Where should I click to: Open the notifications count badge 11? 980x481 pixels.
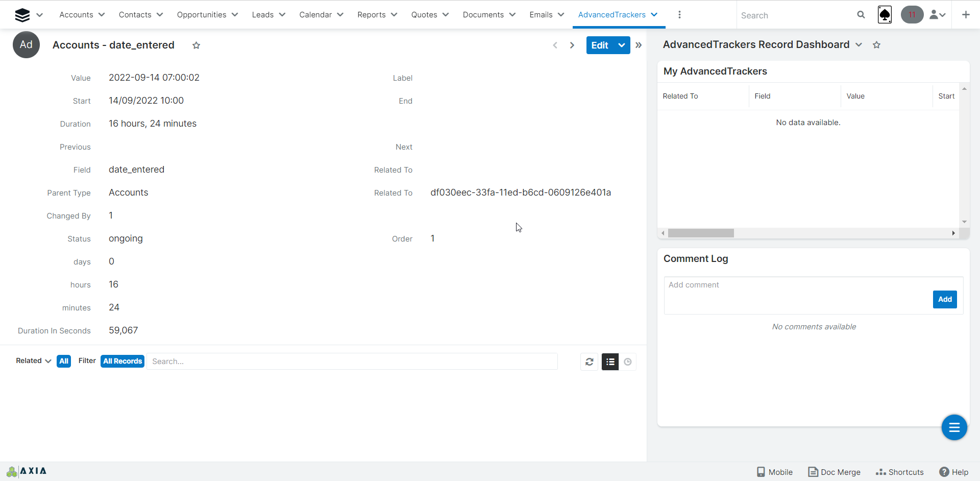pos(912,15)
